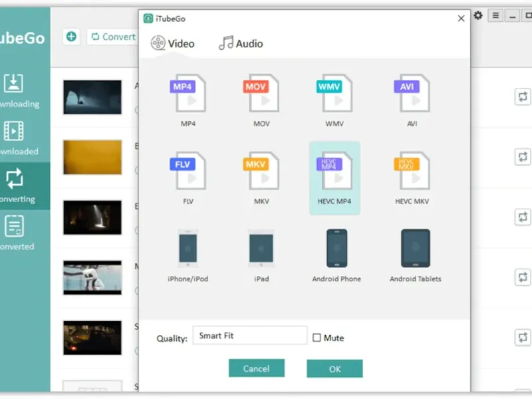The image size is (532, 399).
Task: Click the Convert button in toolbar
Action: tap(113, 37)
